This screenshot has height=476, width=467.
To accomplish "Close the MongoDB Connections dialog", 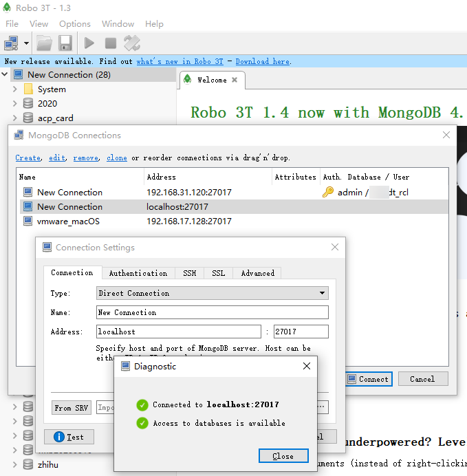I will pyautogui.click(x=446, y=135).
